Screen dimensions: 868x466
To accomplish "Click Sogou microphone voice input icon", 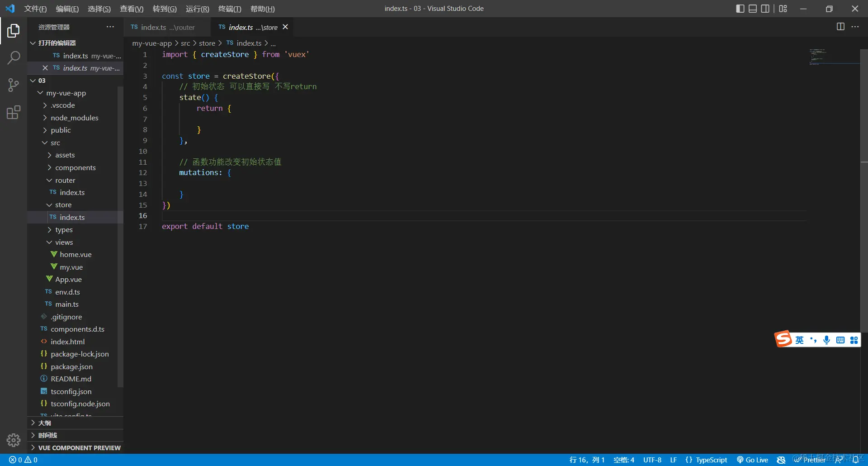I will pyautogui.click(x=826, y=340).
